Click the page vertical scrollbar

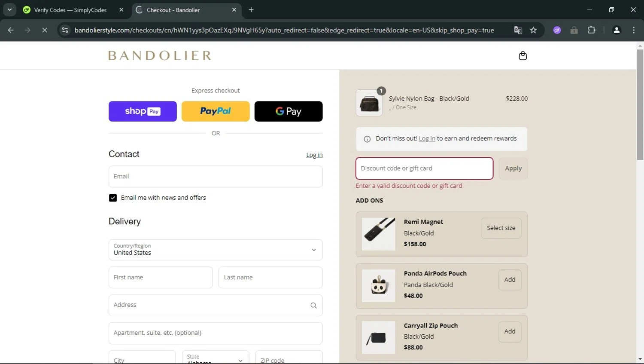tap(640, 105)
